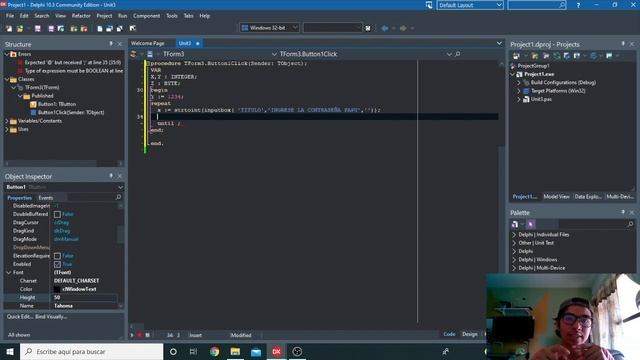Click the black clWindowText color swatch
The width and height of the screenshot is (640, 360).
coord(57,289)
